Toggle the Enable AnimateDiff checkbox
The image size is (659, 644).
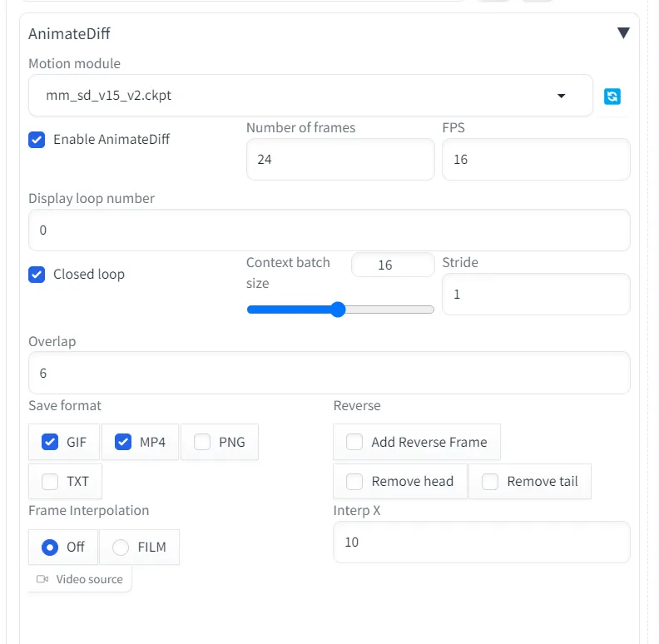[37, 140]
